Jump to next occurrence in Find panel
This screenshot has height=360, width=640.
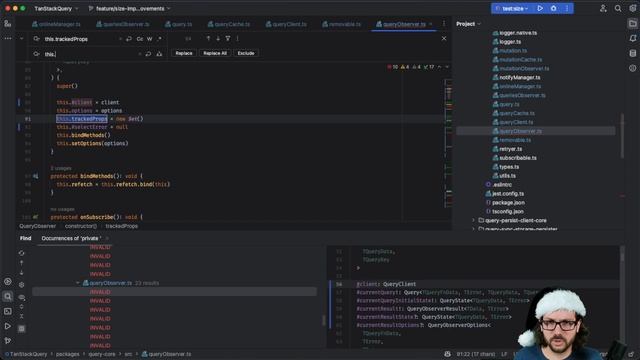22,272
